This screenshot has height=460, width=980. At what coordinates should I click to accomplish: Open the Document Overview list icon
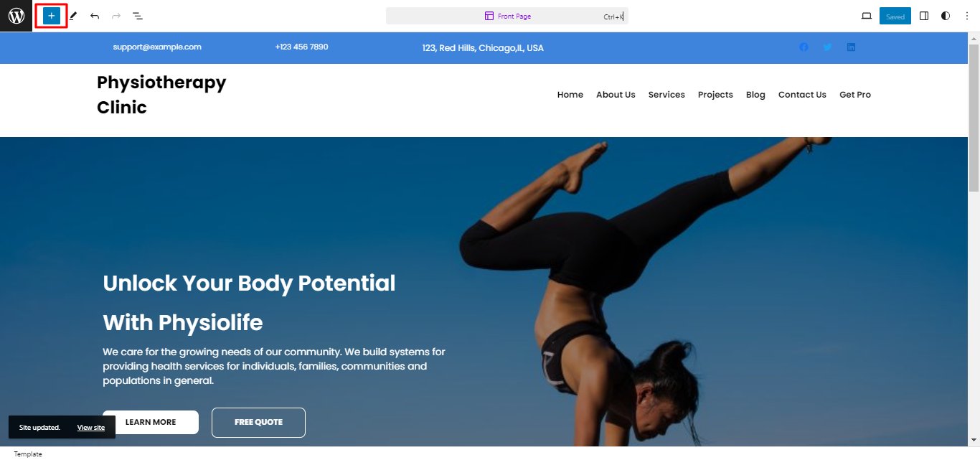pos(138,16)
